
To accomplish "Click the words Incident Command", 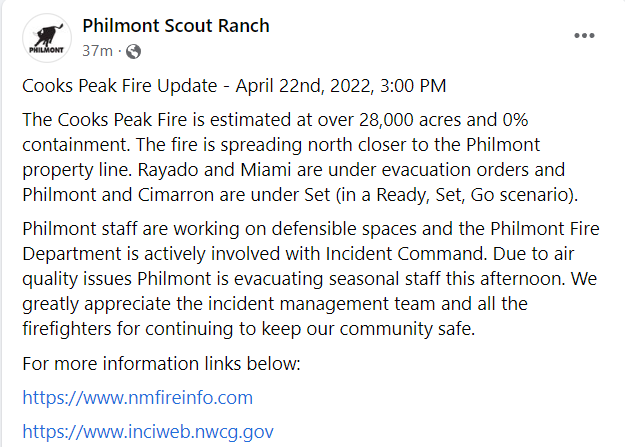I will tap(406, 254).
